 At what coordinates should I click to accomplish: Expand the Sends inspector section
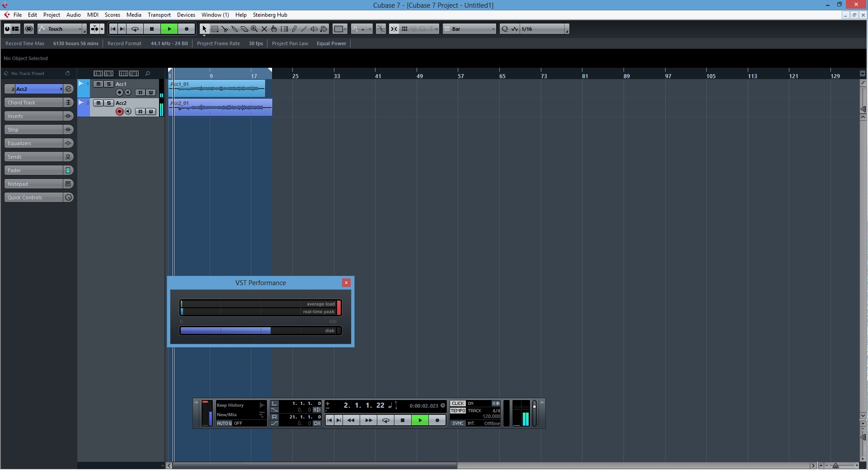(33, 157)
